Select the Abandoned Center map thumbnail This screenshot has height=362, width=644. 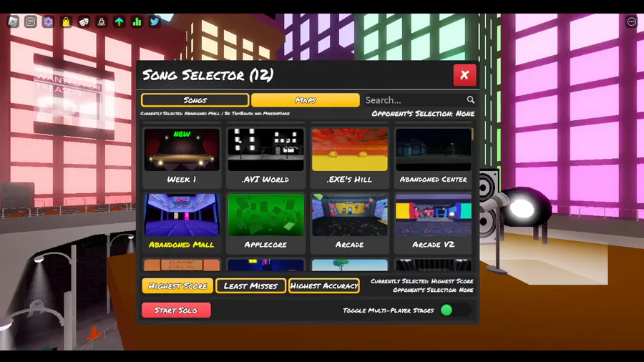pyautogui.click(x=434, y=150)
